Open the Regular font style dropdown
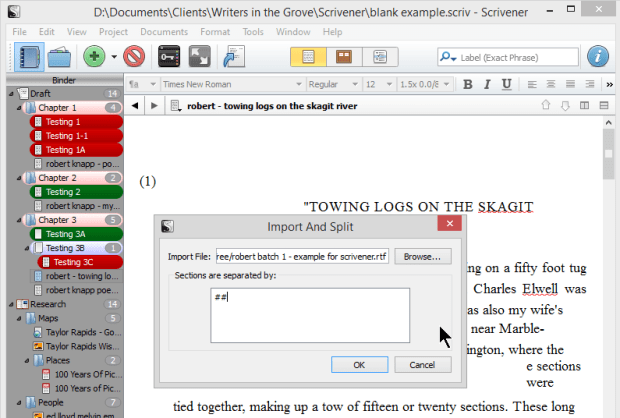 pos(333,84)
